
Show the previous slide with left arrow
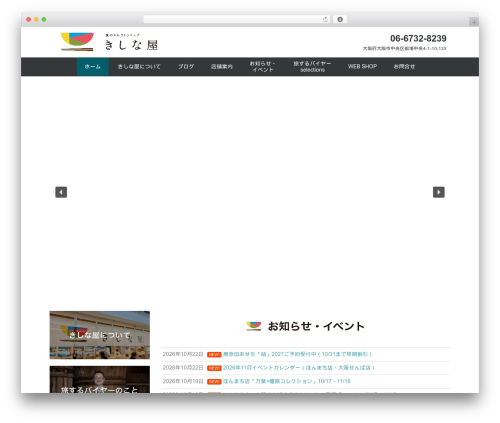[x=61, y=192]
